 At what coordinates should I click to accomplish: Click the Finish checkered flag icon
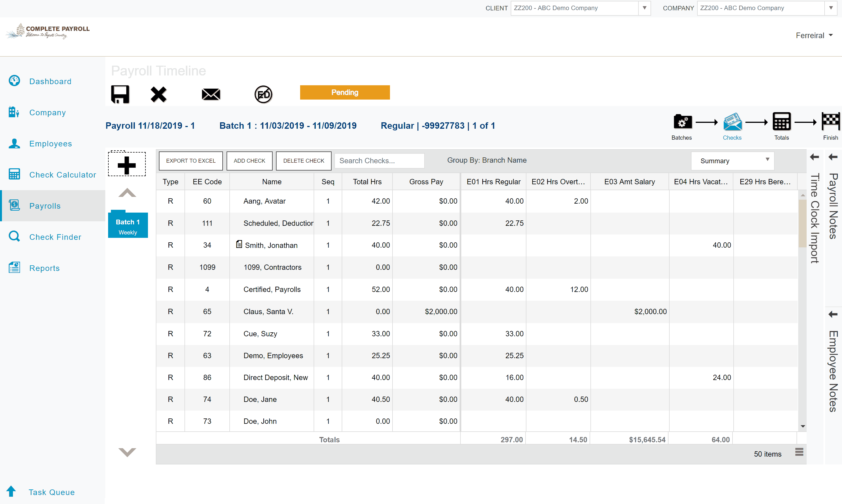coord(830,122)
